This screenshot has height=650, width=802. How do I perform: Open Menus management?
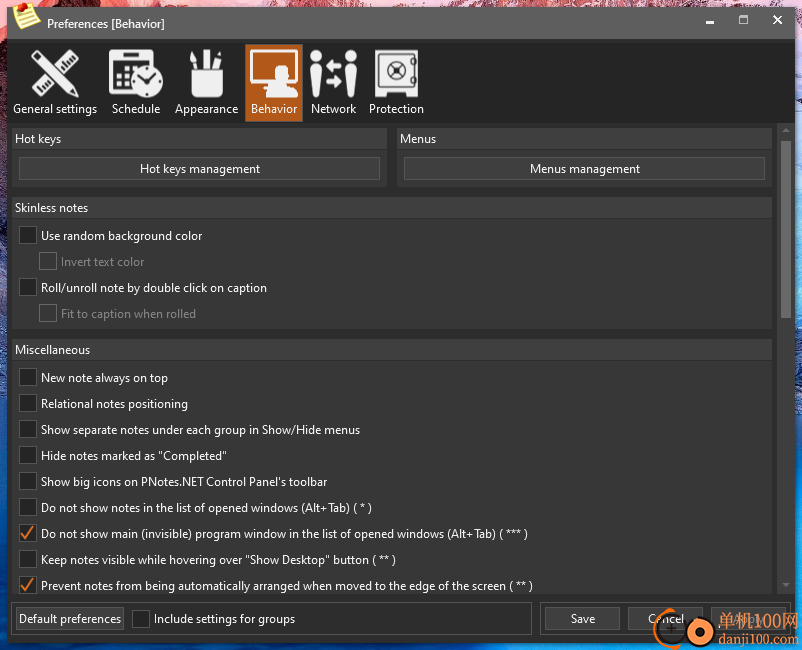(585, 169)
